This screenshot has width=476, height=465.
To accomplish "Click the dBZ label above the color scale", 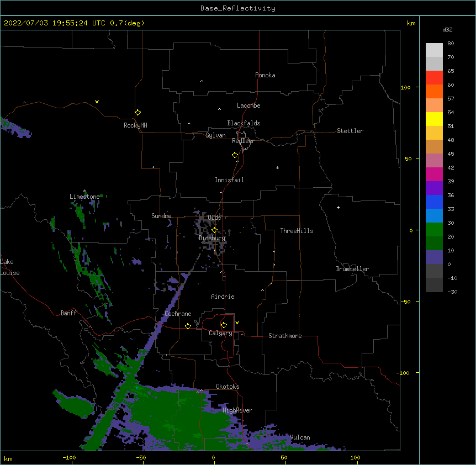I will 447,29.
